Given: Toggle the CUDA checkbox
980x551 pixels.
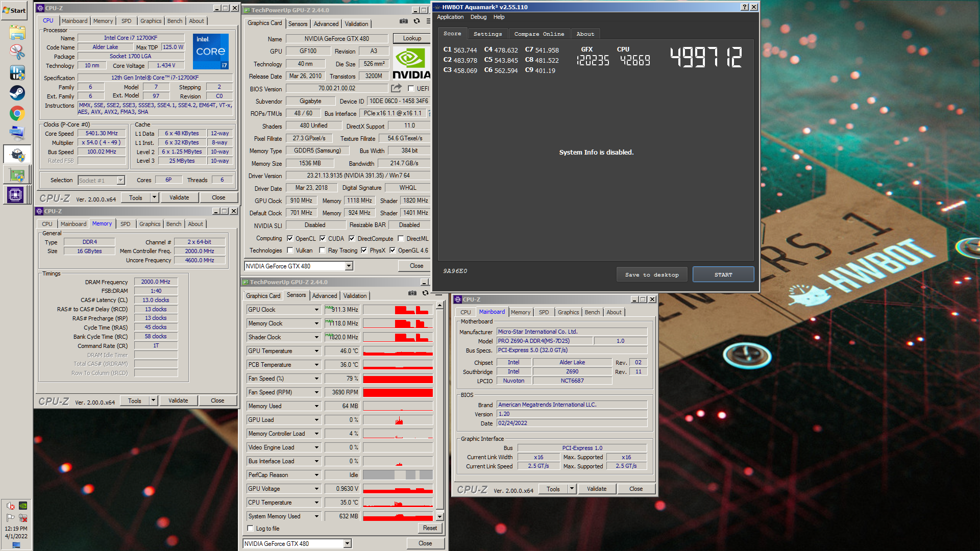Looking at the screenshot, I should pyautogui.click(x=323, y=239).
